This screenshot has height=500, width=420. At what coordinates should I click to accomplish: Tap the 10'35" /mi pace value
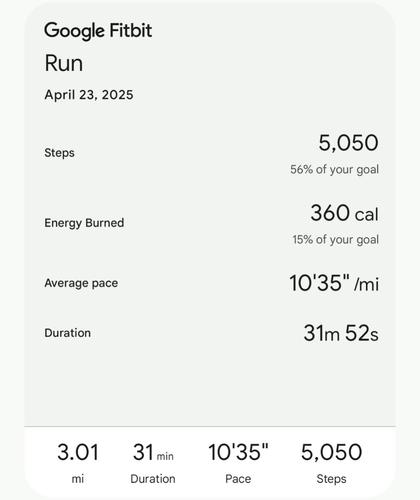tap(334, 283)
